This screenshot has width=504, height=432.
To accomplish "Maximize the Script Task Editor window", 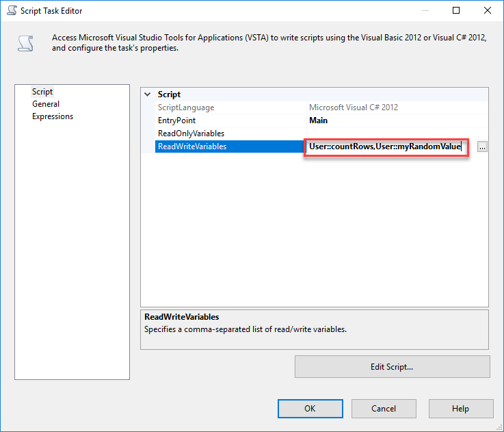I will (456, 11).
